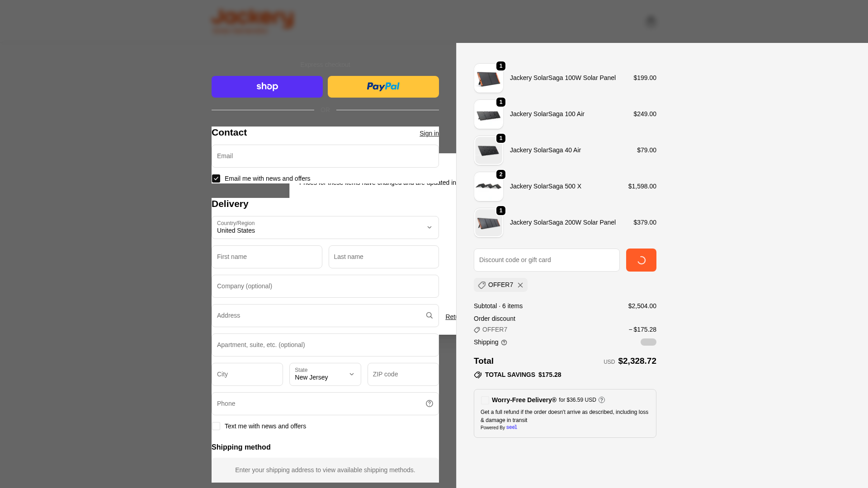Pay with Shop Pay express checkout
This screenshot has width=868, height=488.
pos(267,87)
